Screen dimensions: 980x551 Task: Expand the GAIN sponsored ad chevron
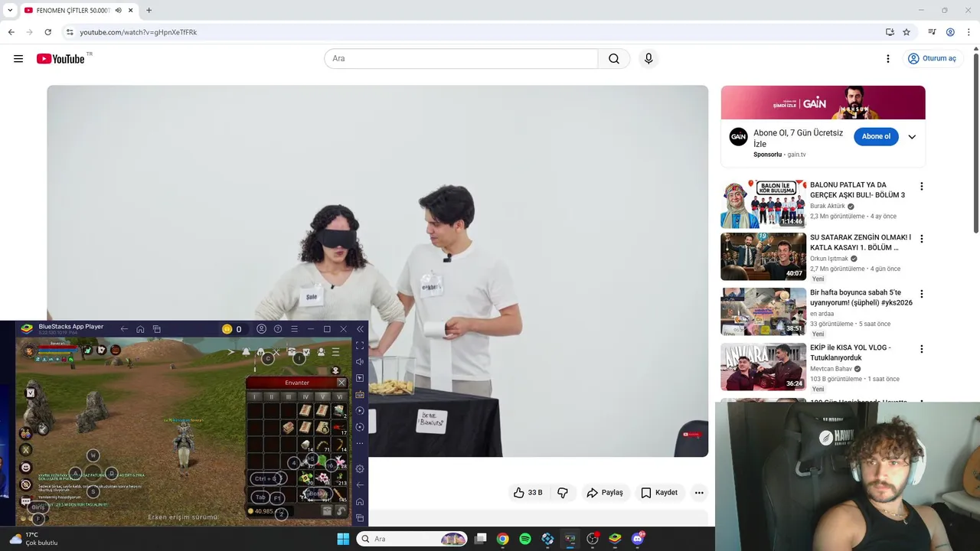click(912, 137)
